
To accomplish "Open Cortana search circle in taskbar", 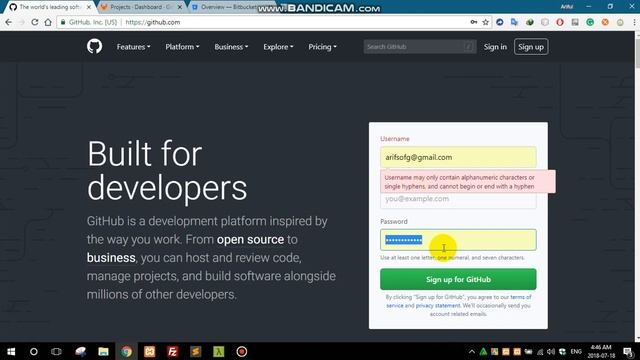I will click(x=34, y=351).
